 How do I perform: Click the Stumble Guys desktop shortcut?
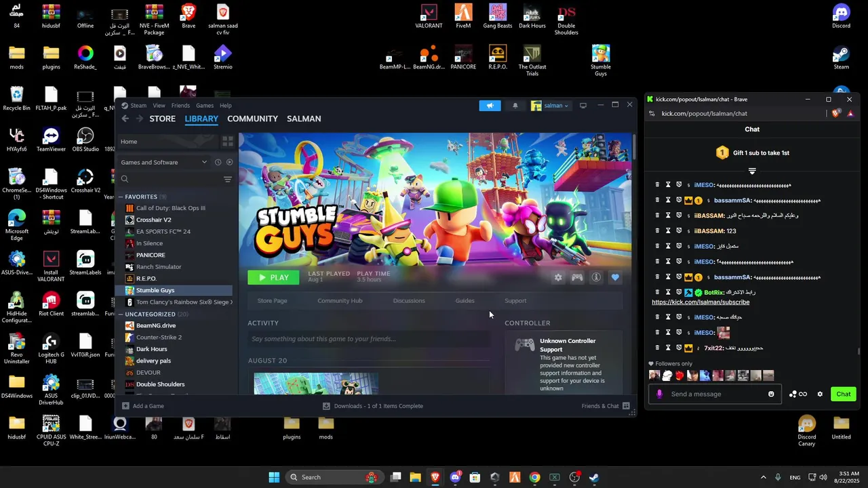click(600, 60)
